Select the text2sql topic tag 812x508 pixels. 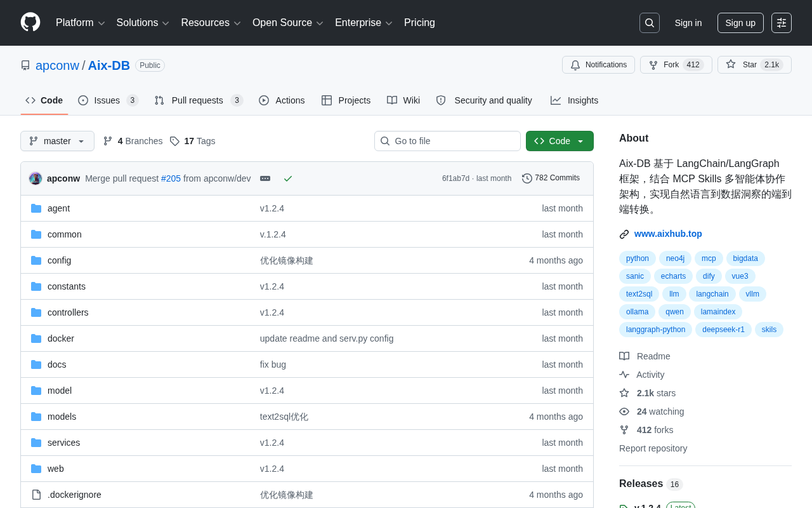pyautogui.click(x=639, y=294)
